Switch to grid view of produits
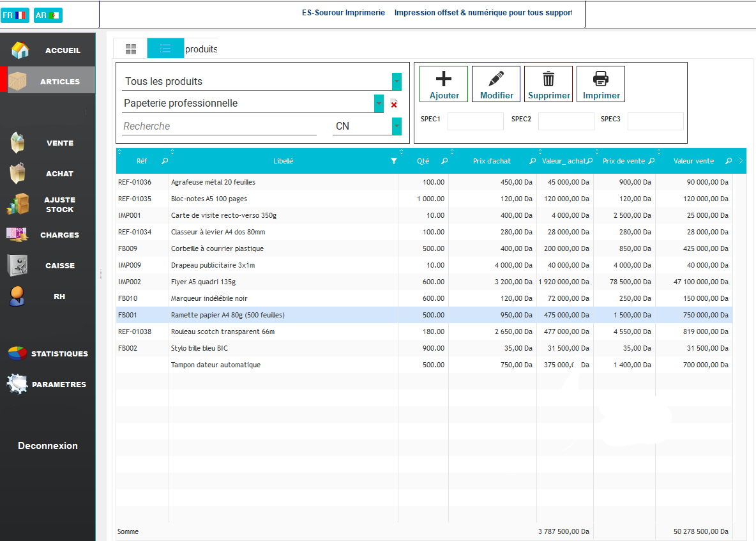Image resolution: width=756 pixels, height=541 pixels. point(130,48)
